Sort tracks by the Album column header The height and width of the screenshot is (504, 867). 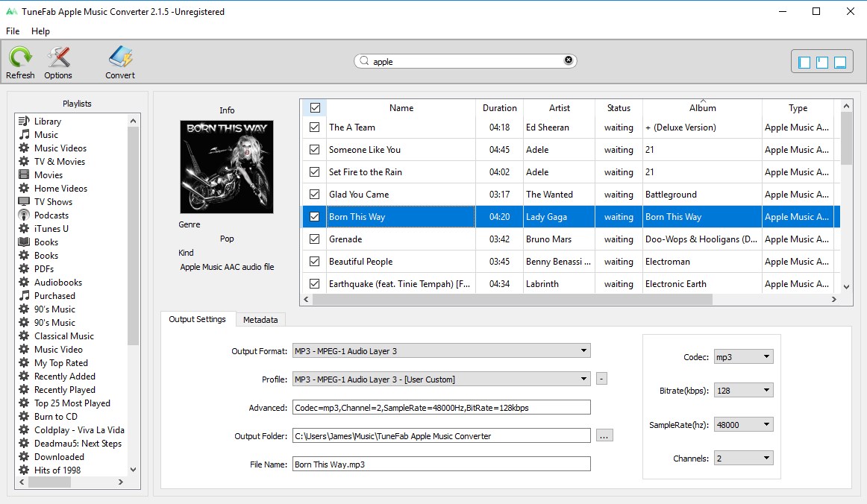[702, 108]
